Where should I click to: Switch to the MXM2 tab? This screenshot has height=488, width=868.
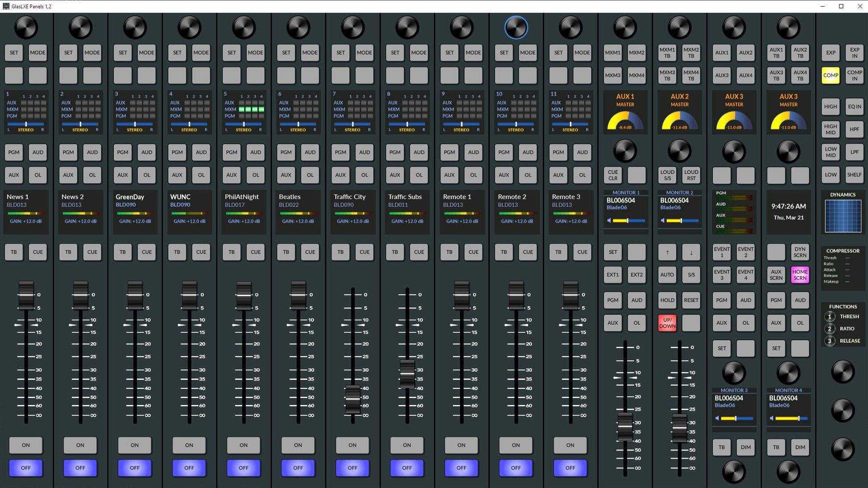637,52
